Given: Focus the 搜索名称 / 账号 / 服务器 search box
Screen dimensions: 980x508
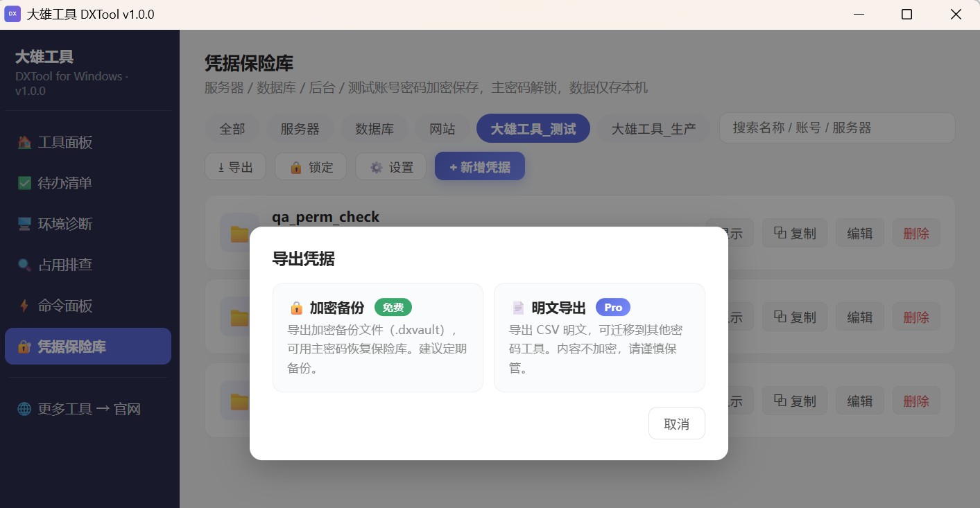Looking at the screenshot, I should click(x=837, y=128).
